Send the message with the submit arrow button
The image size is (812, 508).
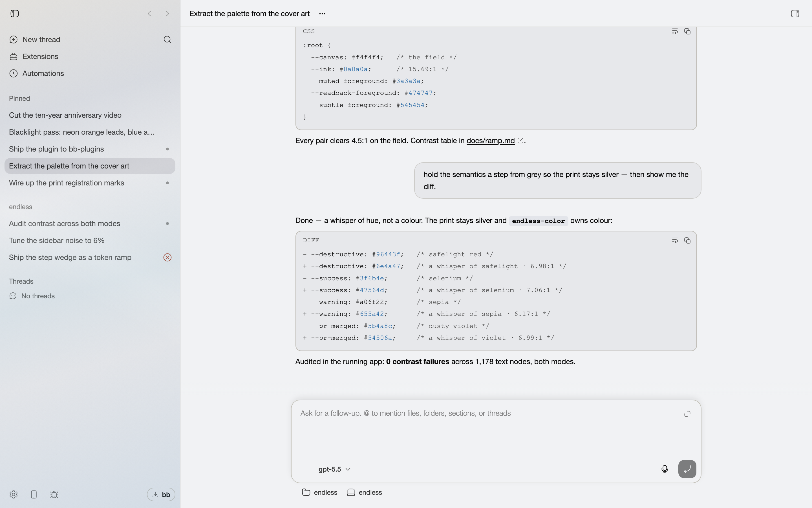(687, 469)
